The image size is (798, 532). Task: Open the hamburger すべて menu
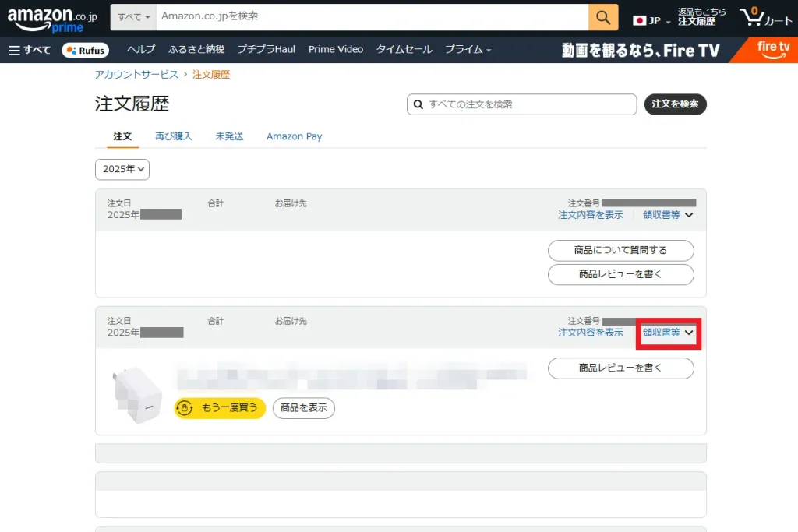click(x=30, y=50)
